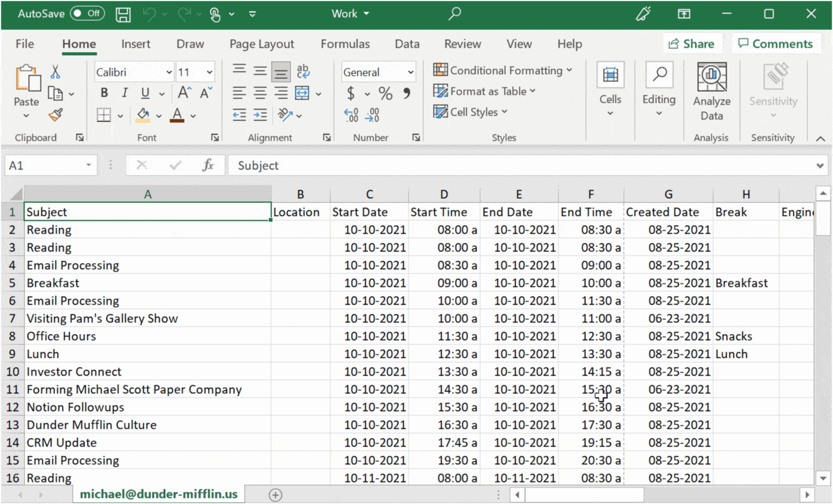
Task: Collapse the ribbon with the chevron
Action: coord(820,139)
